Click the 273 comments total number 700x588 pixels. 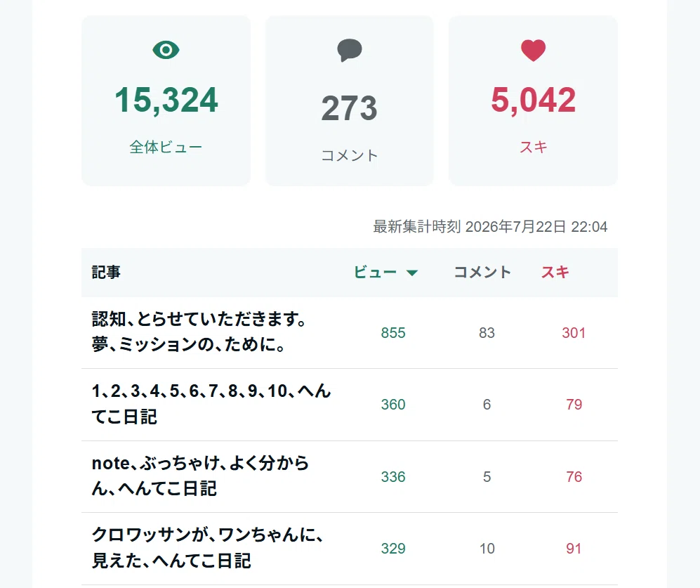pyautogui.click(x=350, y=108)
